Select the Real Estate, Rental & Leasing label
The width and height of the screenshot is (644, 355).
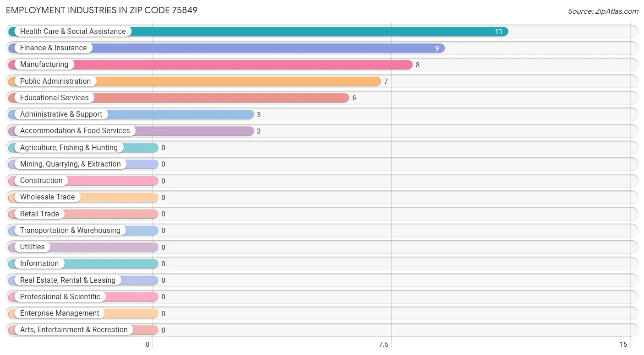(x=68, y=280)
